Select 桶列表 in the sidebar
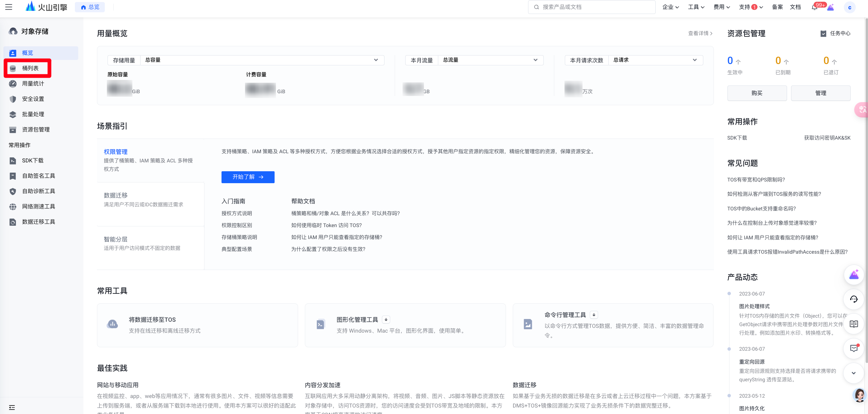Screen dimensions: 868x414 [x=30, y=68]
